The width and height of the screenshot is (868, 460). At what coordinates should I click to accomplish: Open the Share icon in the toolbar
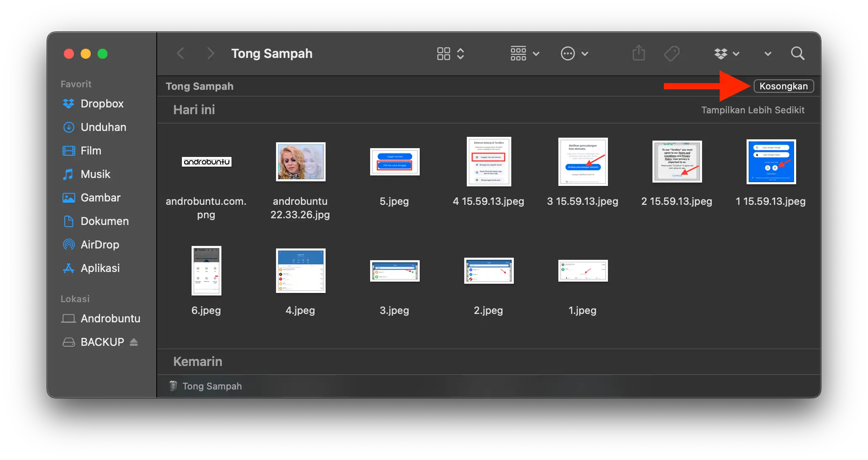tap(639, 53)
